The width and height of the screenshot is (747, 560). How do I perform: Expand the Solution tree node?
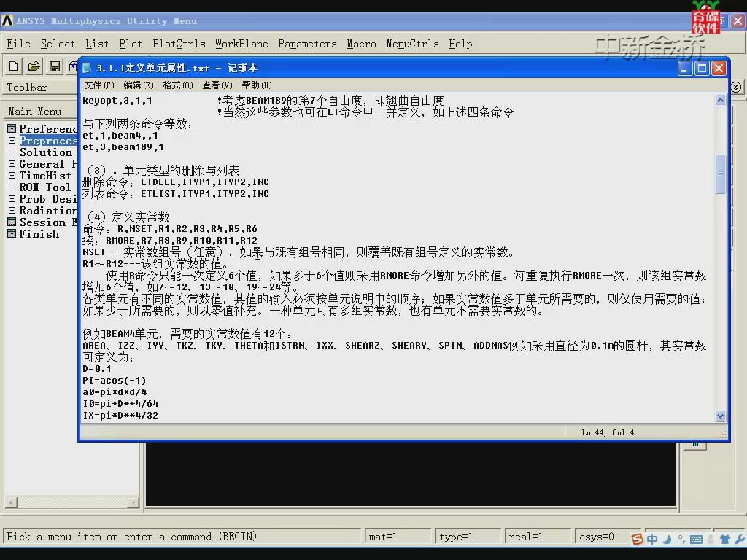point(12,152)
